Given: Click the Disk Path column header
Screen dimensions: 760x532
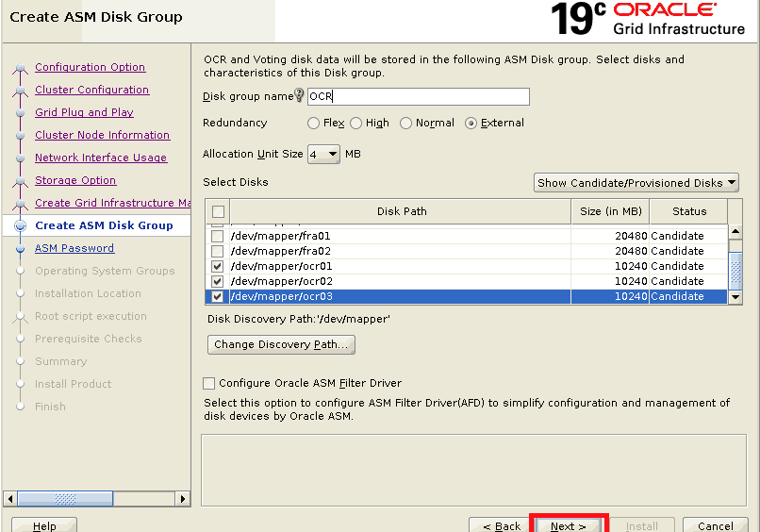Looking at the screenshot, I should pos(401,211).
